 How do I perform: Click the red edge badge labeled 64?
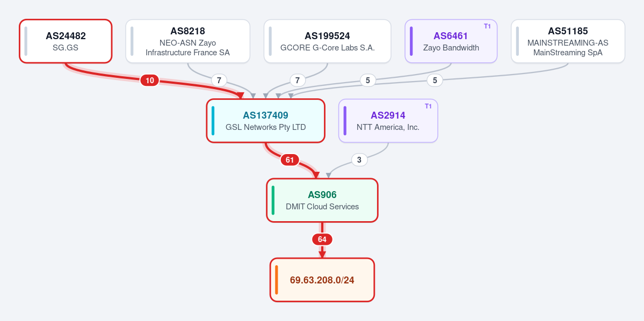pyautogui.click(x=322, y=239)
